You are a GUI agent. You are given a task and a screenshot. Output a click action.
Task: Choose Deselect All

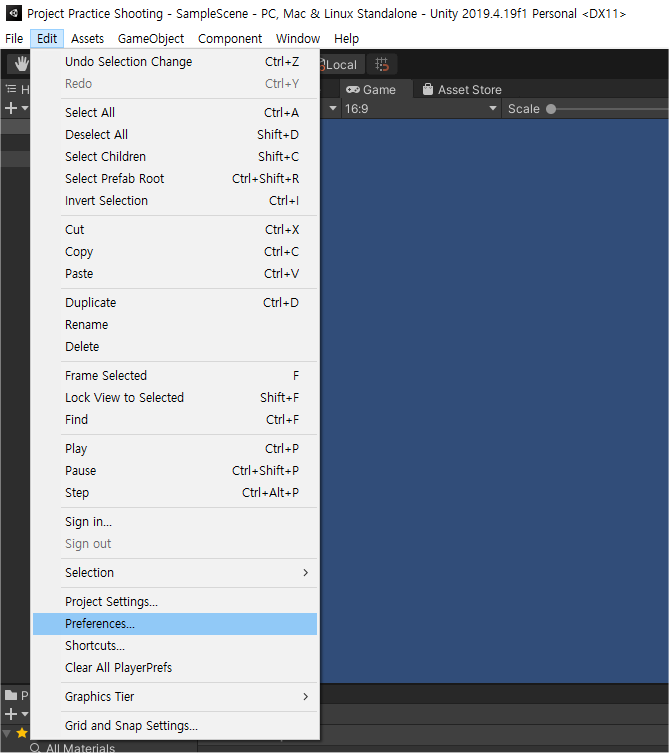(175, 134)
